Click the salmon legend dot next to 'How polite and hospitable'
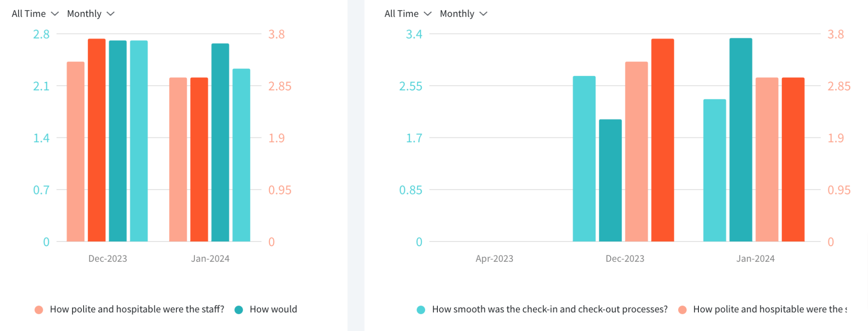Image resolution: width=868 pixels, height=331 pixels. pyautogui.click(x=682, y=309)
